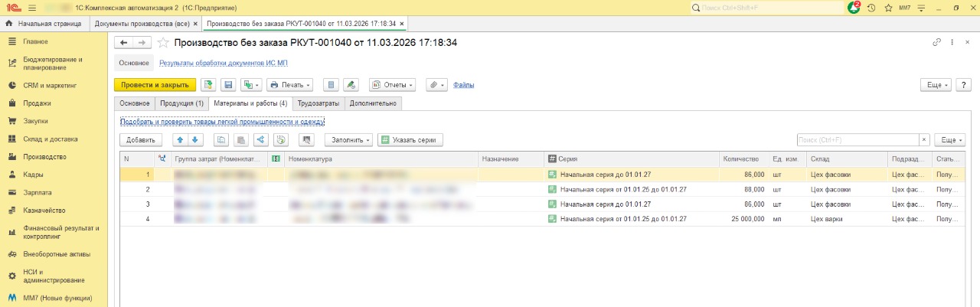Expand the Отчеты dropdown
The height and width of the screenshot is (307, 980).
[392, 84]
